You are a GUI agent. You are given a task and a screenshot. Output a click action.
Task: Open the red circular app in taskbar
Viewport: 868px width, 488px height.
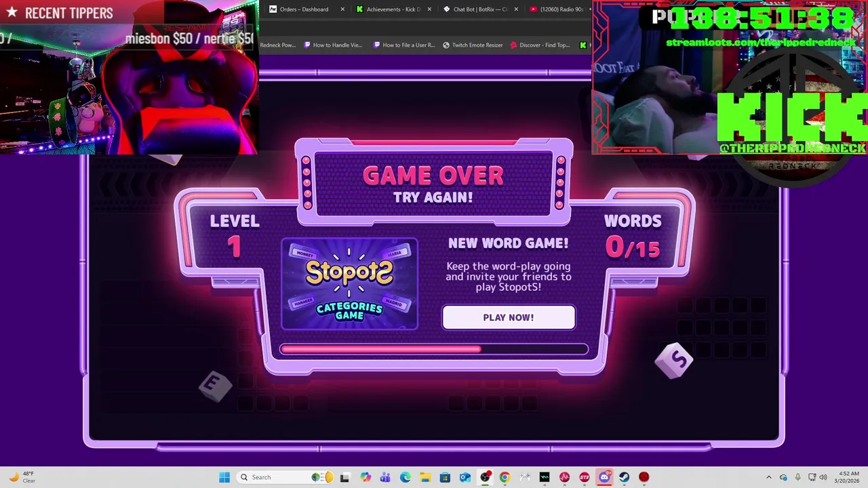tap(644, 477)
